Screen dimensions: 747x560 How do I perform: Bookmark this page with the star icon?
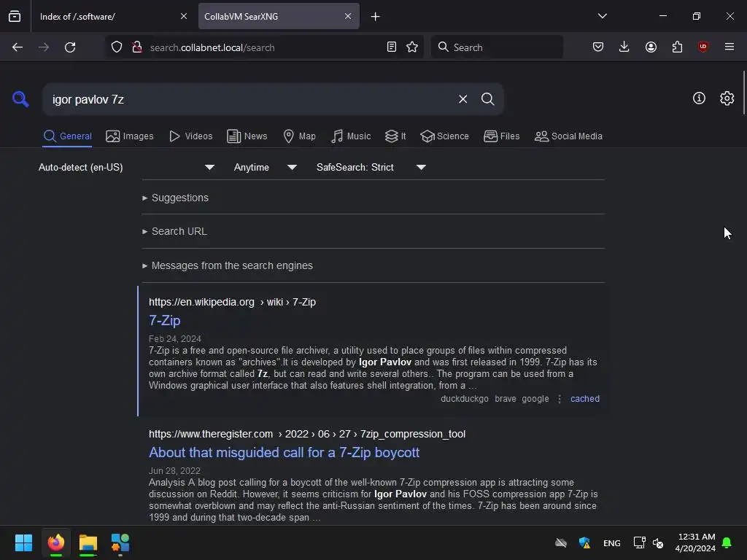(412, 47)
